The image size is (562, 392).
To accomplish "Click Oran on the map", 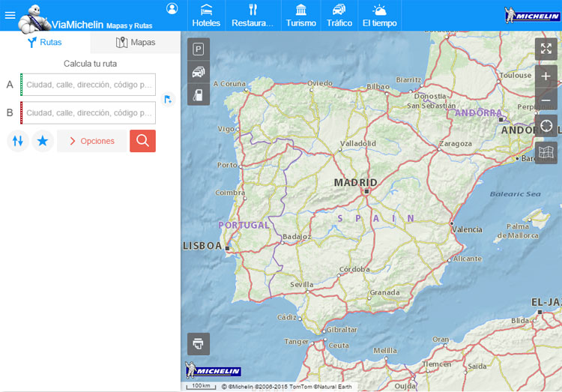I will pyautogui.click(x=441, y=340).
